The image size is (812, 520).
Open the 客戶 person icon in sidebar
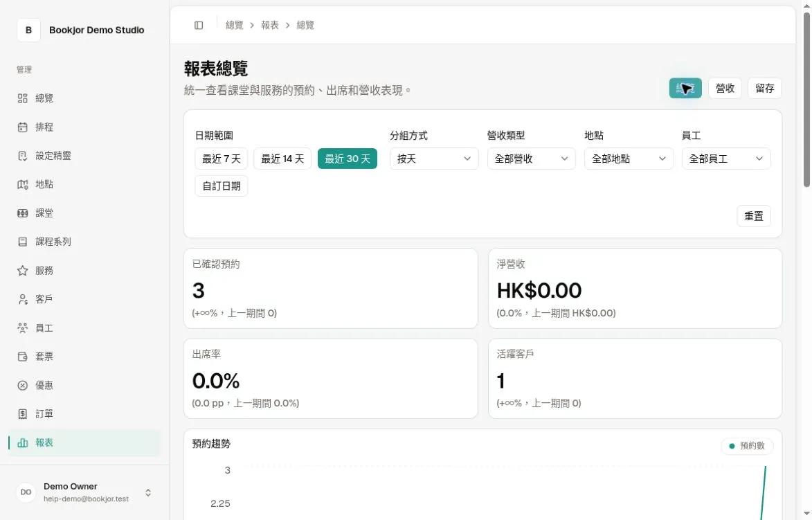22,299
